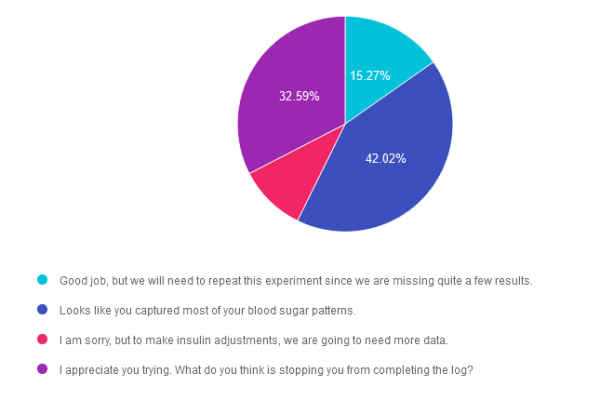Click the pink legend dot
The height and width of the screenshot is (400, 600).
[x=42, y=339]
